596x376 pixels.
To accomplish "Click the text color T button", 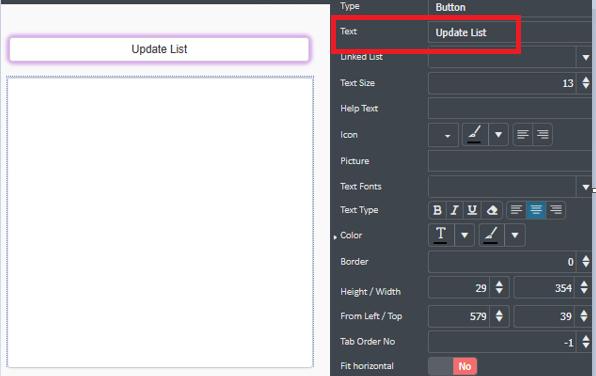I will coord(441,235).
